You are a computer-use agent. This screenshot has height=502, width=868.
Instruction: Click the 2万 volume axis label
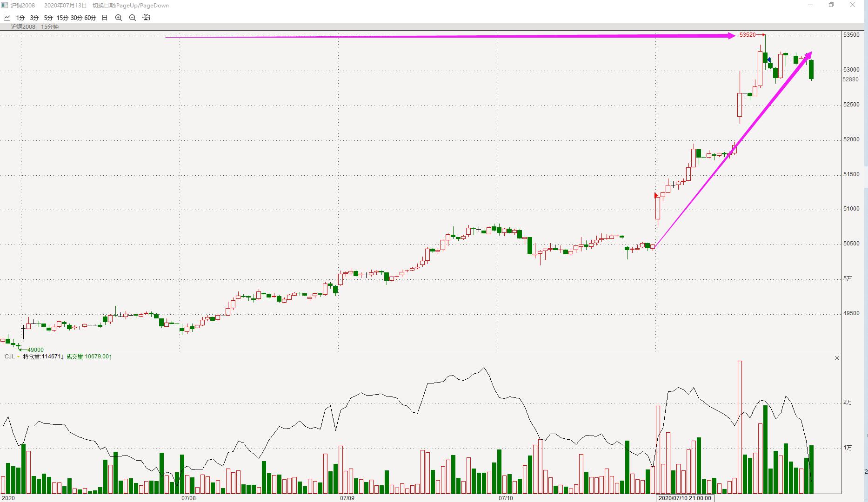848,403
